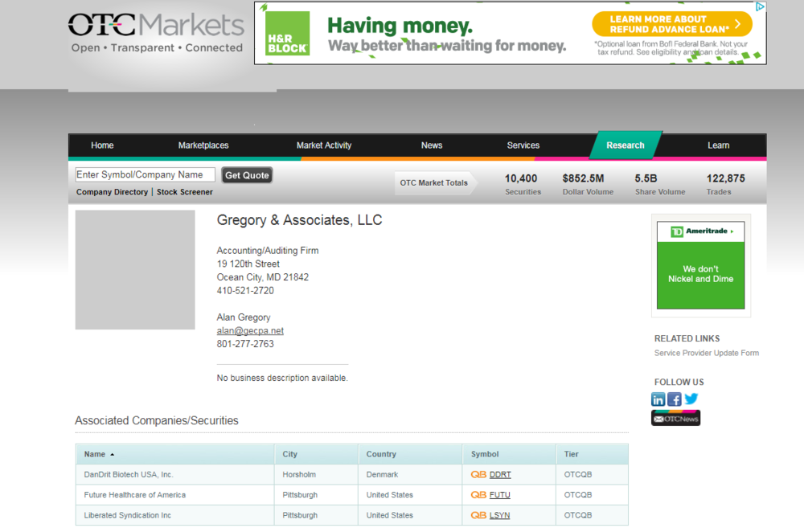
Task: Click the 10,400 Securities total
Action: click(523, 185)
